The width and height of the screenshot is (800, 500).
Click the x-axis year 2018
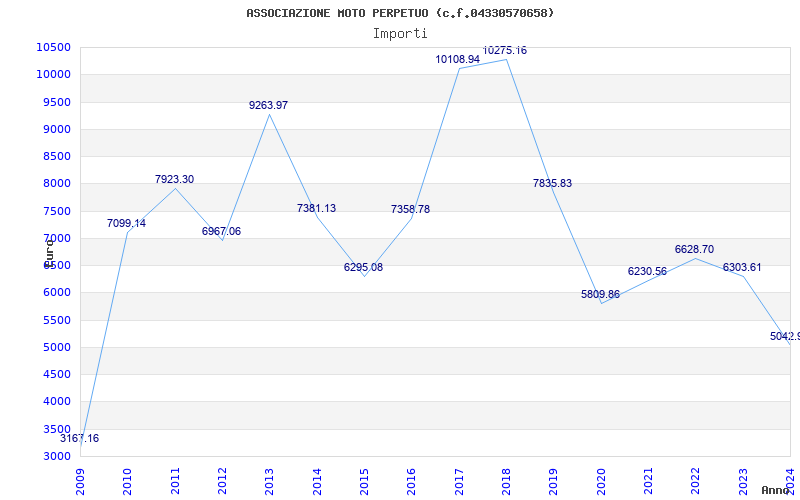(506, 481)
